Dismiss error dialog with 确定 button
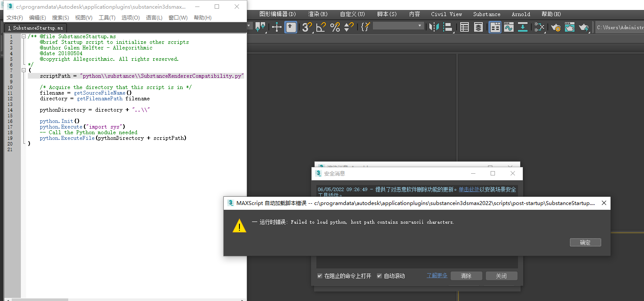The image size is (644, 301). (585, 242)
